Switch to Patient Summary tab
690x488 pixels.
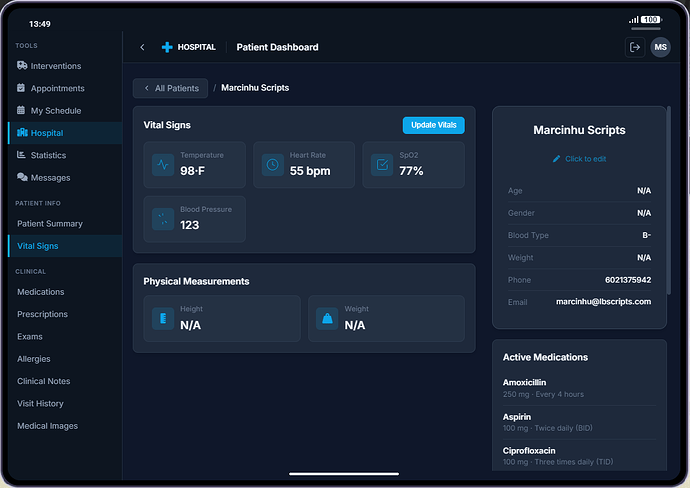point(50,224)
